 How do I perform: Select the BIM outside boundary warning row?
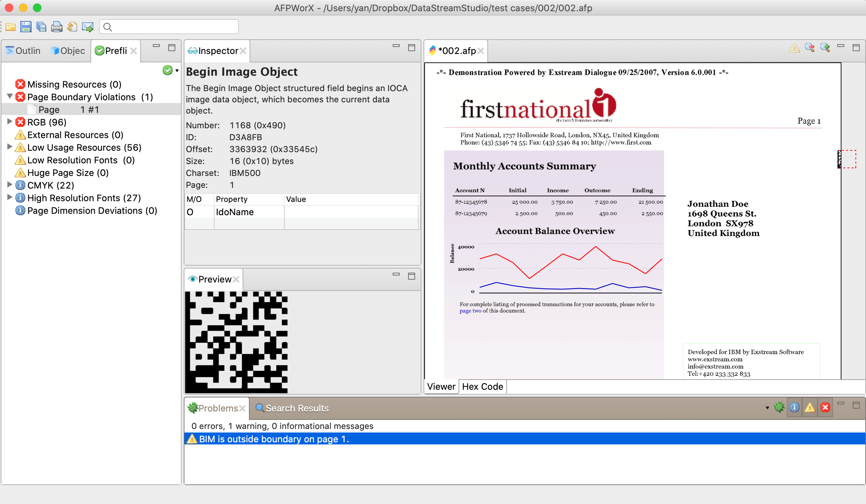point(273,439)
